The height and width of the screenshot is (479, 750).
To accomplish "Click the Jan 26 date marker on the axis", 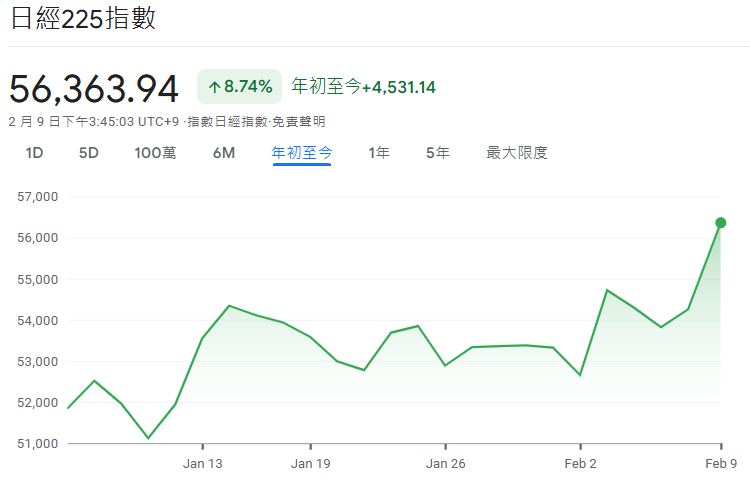I will [445, 463].
